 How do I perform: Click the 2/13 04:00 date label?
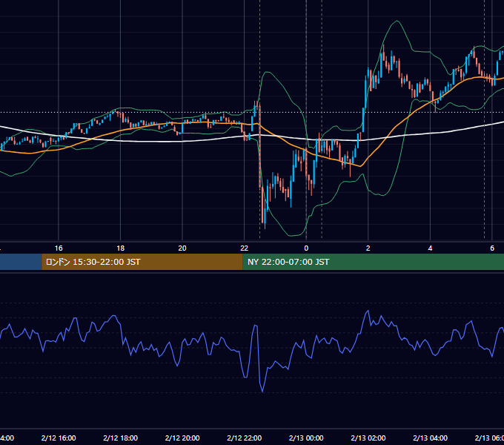coord(430,438)
